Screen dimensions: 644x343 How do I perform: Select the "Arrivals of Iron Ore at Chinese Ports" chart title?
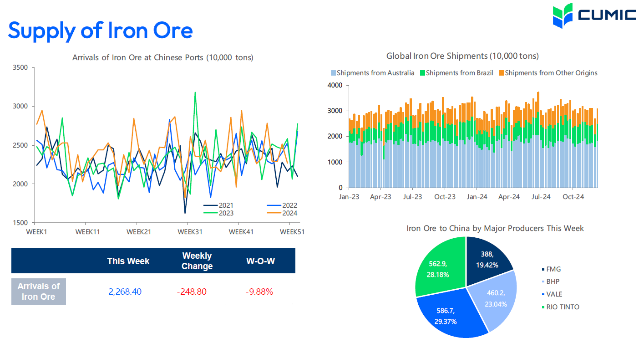coord(163,57)
